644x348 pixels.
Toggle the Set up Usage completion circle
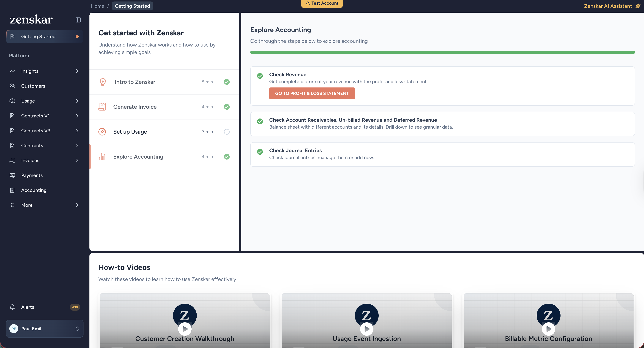pos(227,132)
